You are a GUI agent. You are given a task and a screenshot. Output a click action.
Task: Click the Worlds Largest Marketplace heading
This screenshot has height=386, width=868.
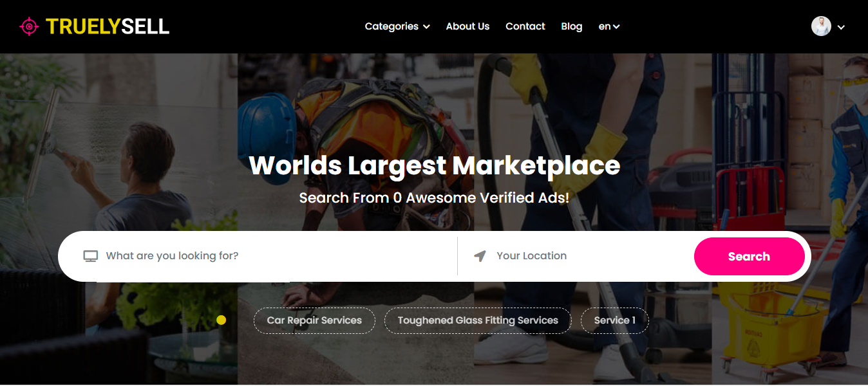pyautogui.click(x=435, y=165)
